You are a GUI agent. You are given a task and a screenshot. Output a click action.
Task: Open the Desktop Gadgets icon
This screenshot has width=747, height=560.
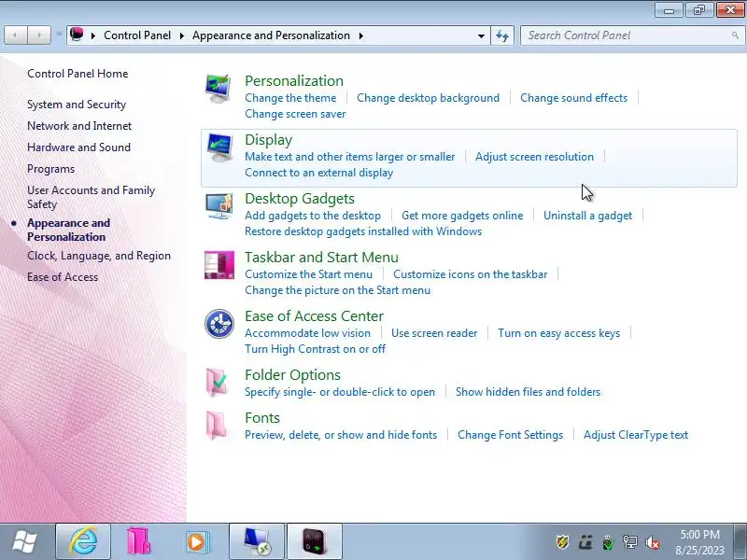(218, 206)
